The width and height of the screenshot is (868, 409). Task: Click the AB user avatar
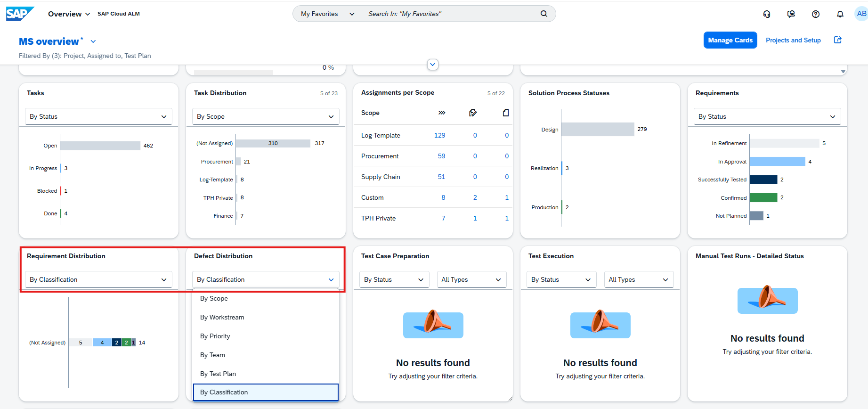pyautogui.click(x=861, y=14)
